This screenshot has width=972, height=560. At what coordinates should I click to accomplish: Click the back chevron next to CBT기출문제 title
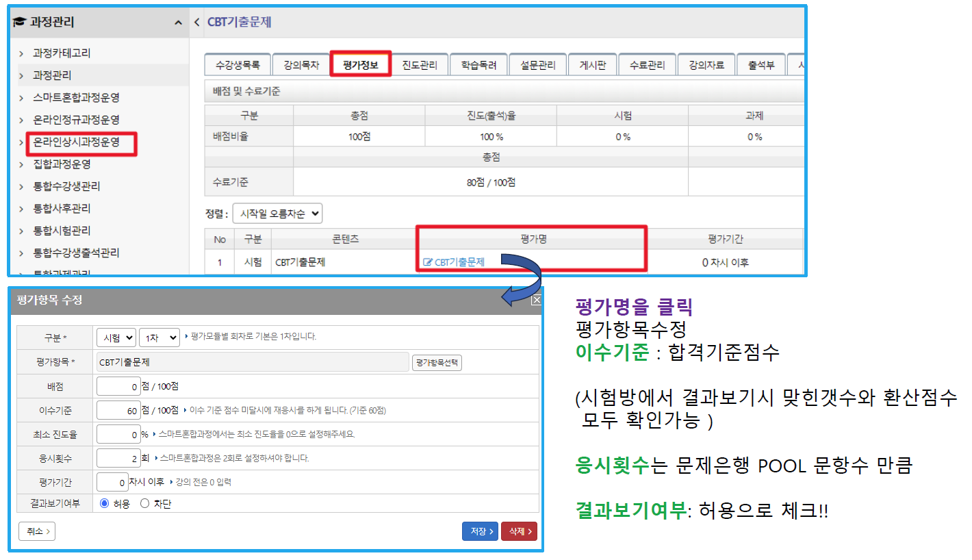tap(197, 22)
